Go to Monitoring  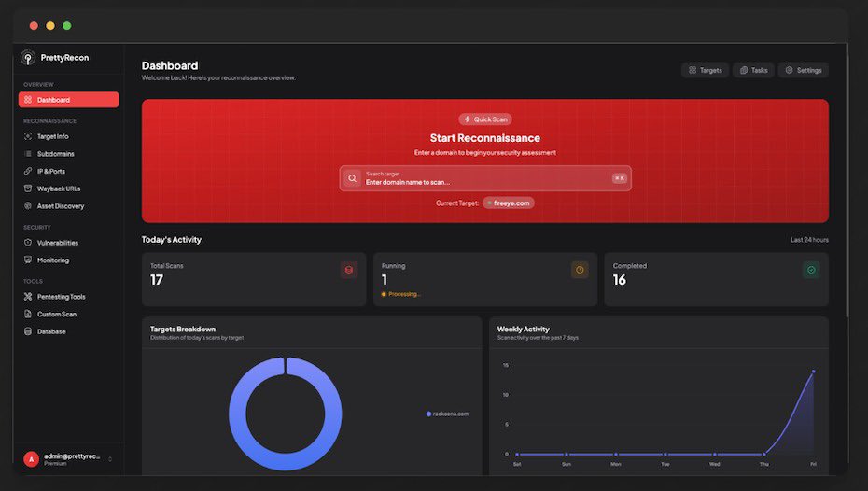click(69, 260)
